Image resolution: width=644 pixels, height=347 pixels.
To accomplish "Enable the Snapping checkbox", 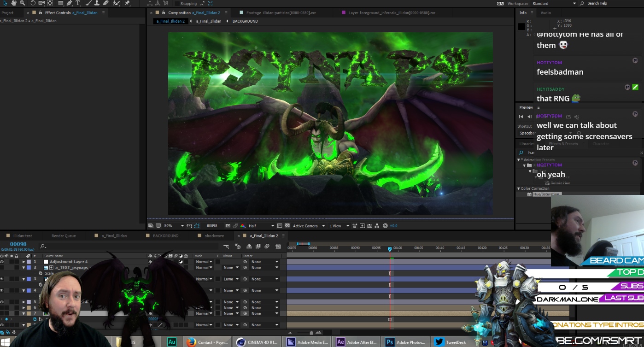I will (177, 3).
